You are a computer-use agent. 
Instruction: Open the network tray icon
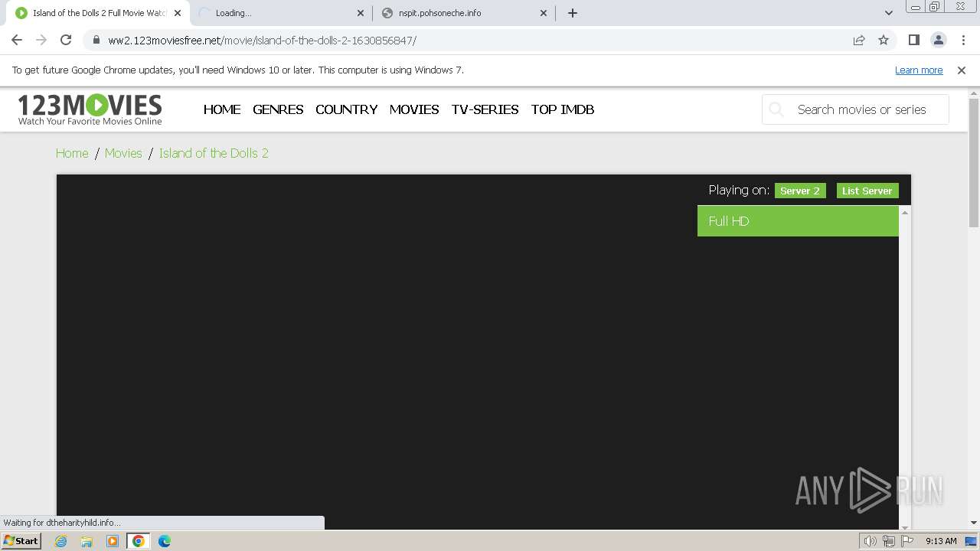(889, 541)
